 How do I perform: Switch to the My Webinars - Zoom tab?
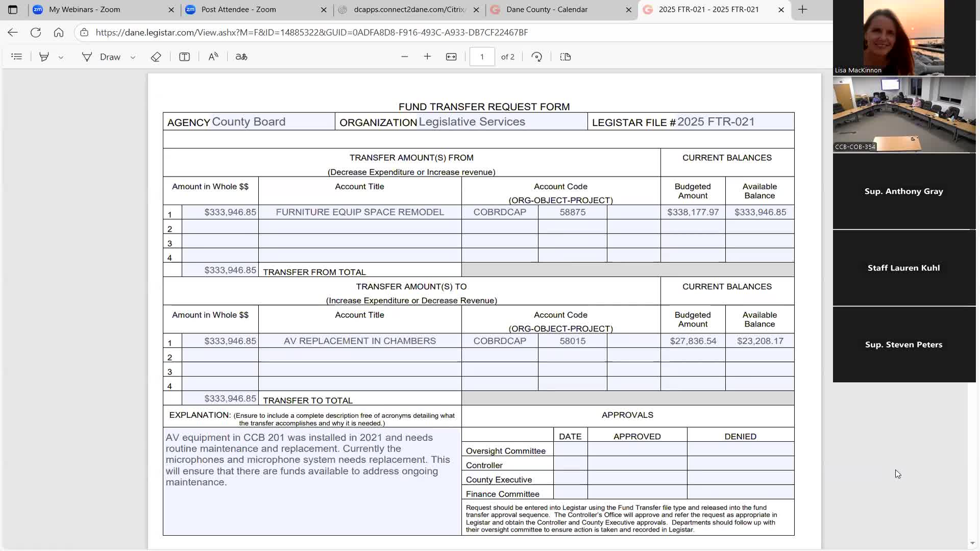click(85, 9)
